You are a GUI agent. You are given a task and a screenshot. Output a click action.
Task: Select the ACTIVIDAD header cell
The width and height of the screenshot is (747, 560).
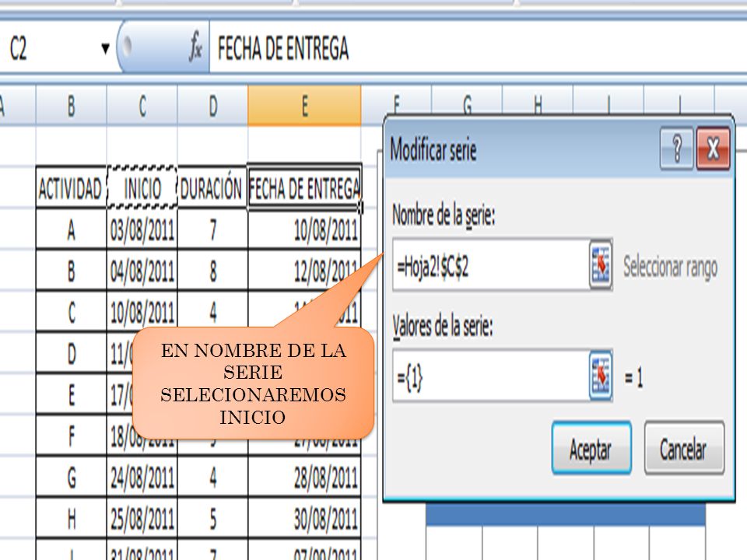[71, 187]
